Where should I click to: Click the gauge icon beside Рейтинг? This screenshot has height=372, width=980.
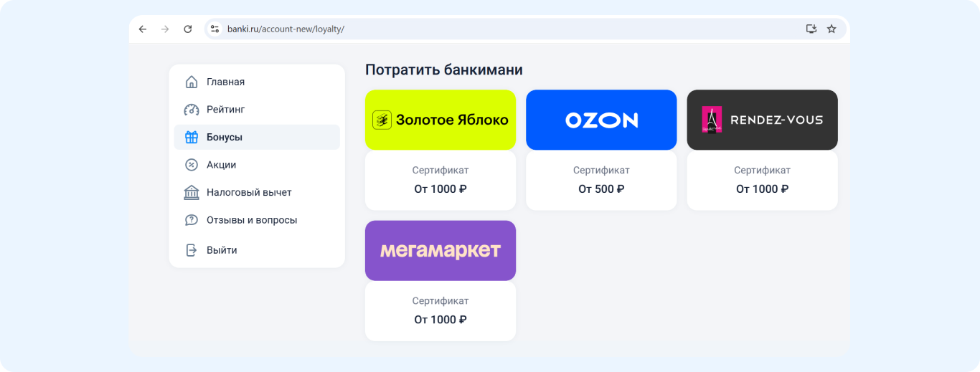[x=192, y=110]
